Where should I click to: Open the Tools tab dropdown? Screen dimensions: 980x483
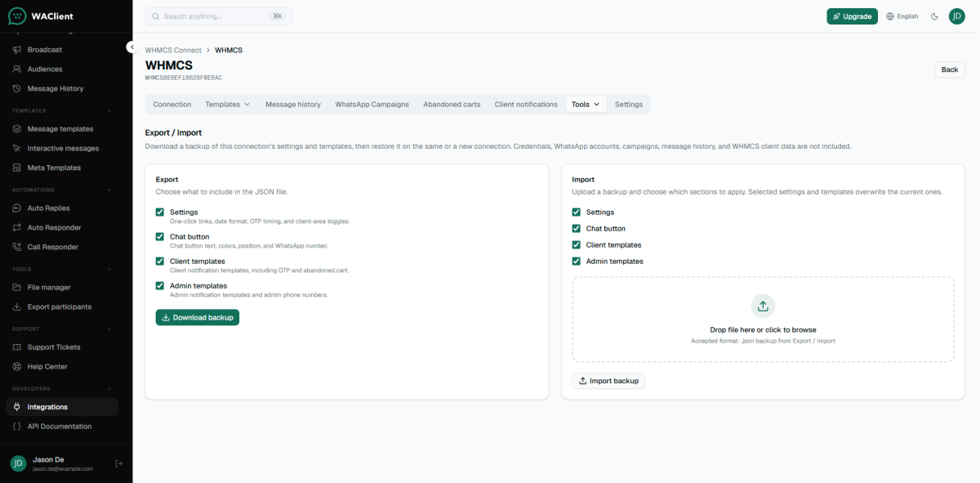pyautogui.click(x=586, y=105)
